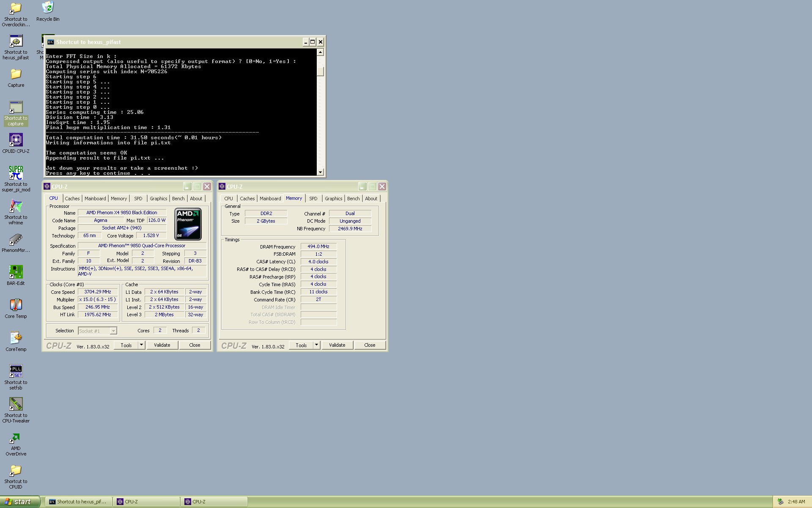Click DRAM Frequency value 494.0 MHz
This screenshot has height=508, width=812.
318,246
